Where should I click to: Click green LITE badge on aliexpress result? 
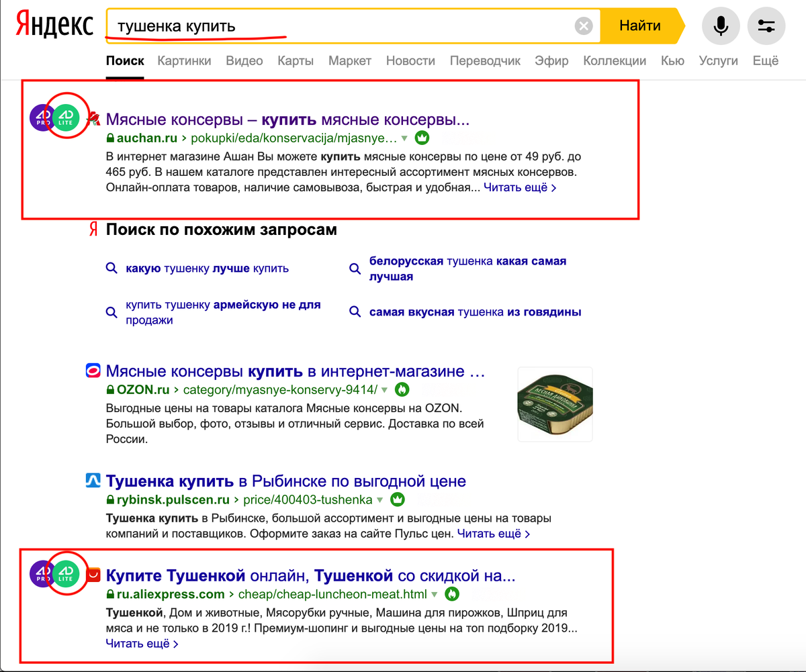pyautogui.click(x=66, y=574)
